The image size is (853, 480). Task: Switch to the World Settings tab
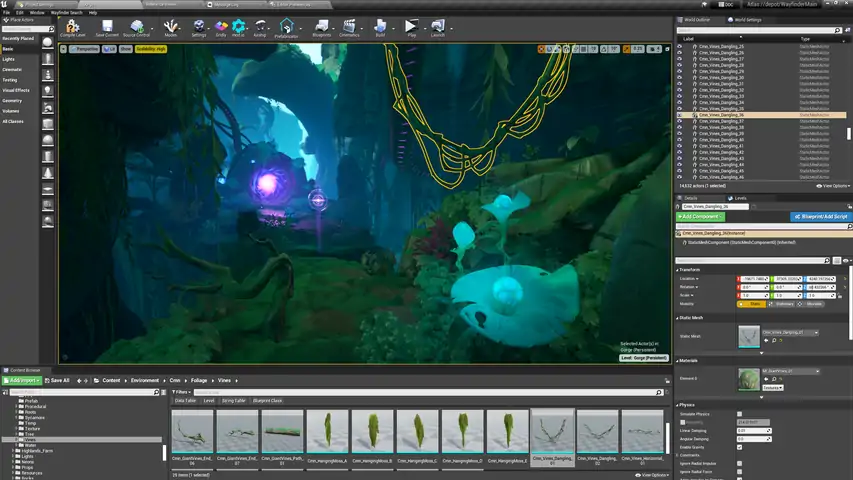click(748, 19)
